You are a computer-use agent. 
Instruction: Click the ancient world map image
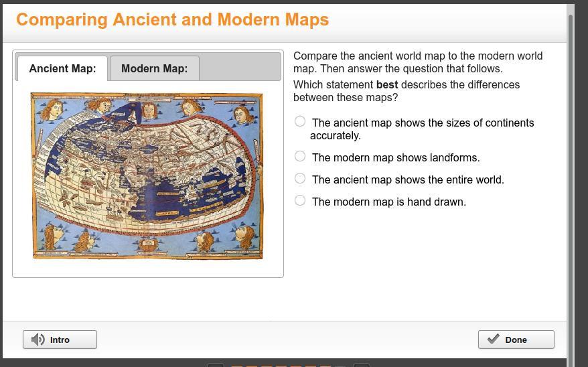147,176
